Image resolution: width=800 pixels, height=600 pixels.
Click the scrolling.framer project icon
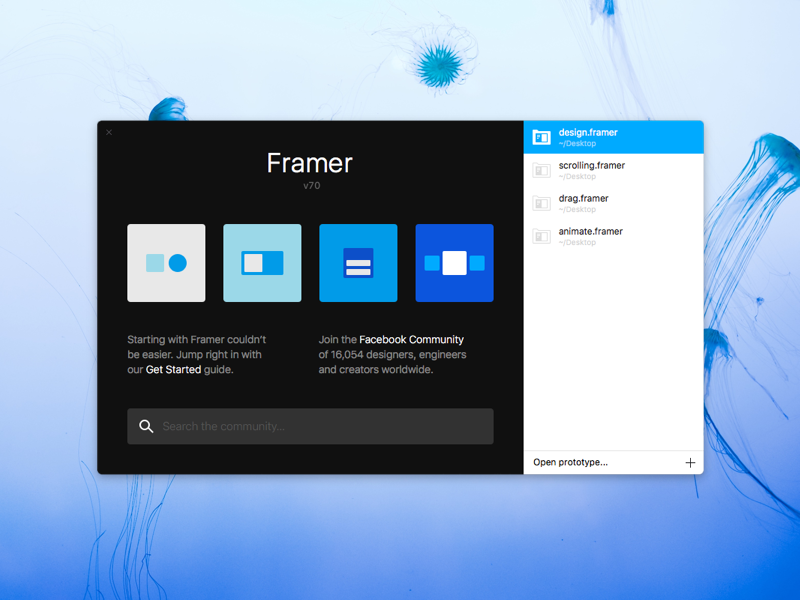point(541,170)
